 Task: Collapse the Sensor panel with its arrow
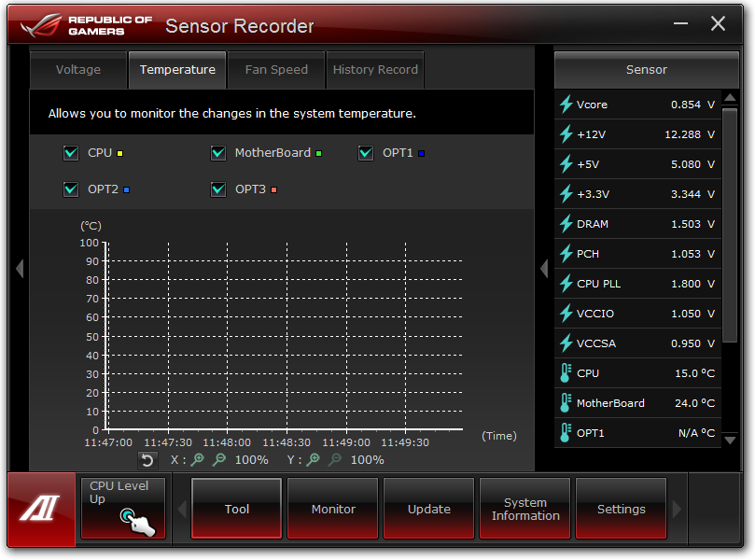(x=544, y=268)
